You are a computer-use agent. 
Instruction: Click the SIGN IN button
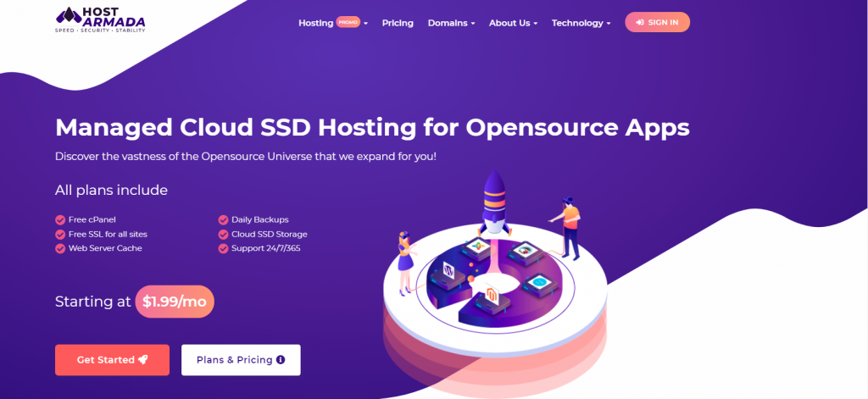657,22
